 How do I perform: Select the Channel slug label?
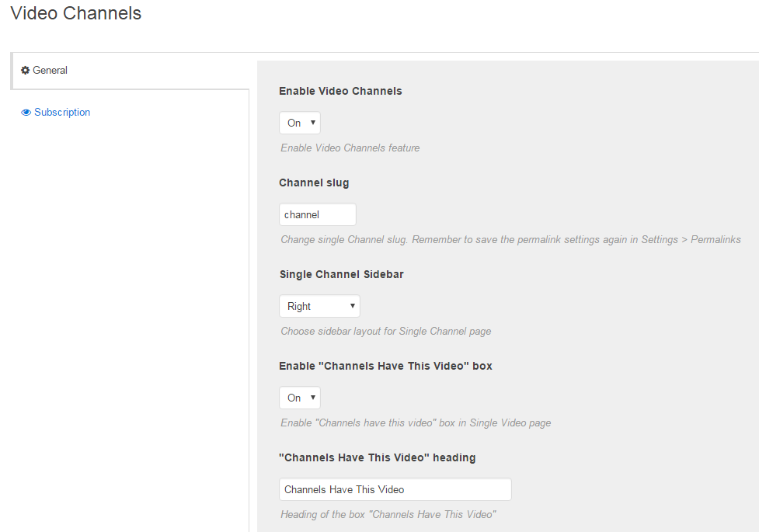tap(314, 183)
